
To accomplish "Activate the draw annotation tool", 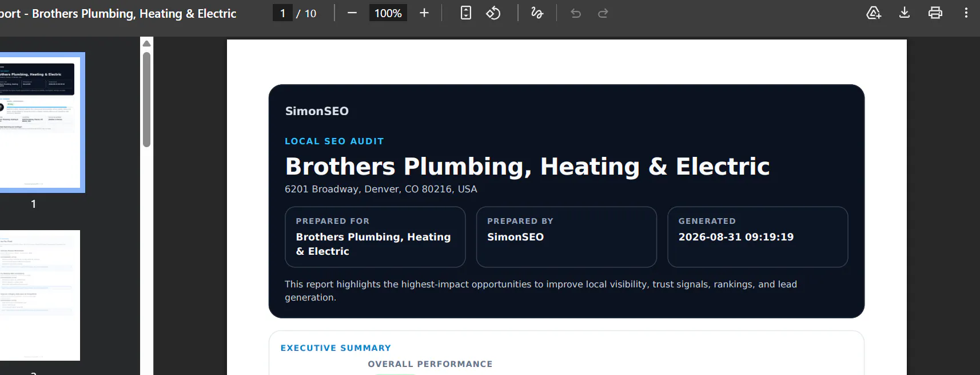I will (x=537, y=13).
